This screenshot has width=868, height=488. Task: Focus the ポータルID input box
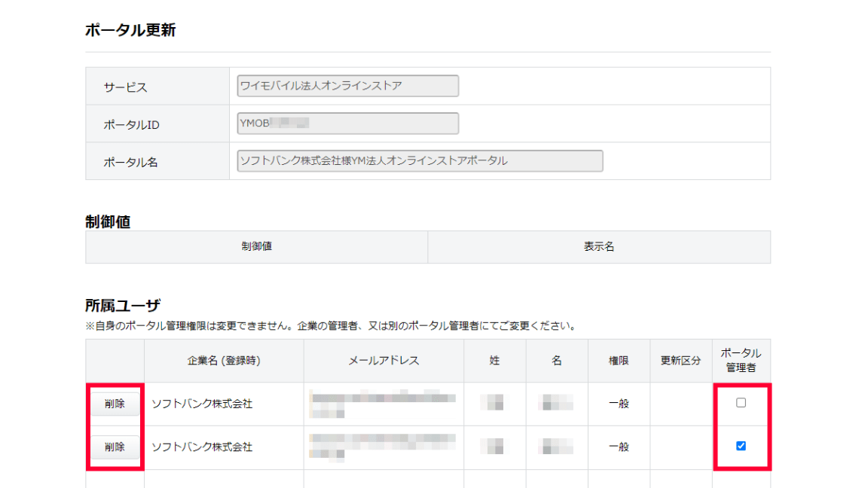(x=347, y=124)
